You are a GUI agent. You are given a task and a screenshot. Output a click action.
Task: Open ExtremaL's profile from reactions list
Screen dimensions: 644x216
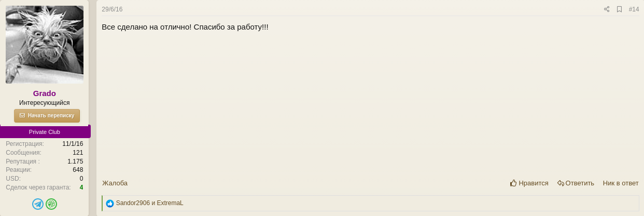coord(170,203)
